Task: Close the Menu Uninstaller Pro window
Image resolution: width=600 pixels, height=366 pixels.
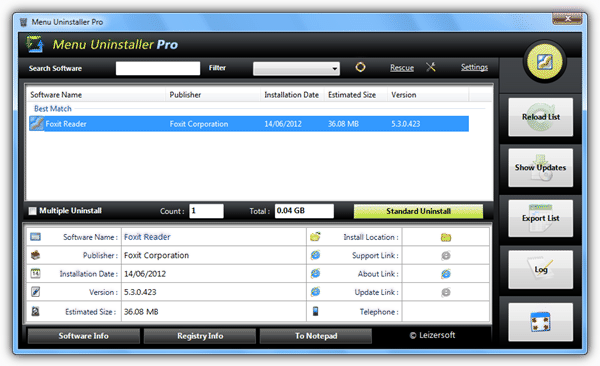Action: tap(567, 18)
